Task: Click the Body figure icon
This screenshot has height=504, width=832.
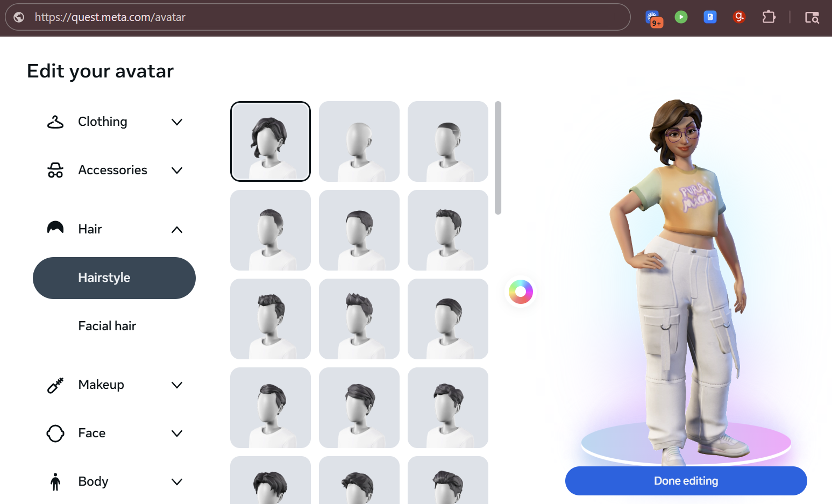Action: pyautogui.click(x=55, y=482)
